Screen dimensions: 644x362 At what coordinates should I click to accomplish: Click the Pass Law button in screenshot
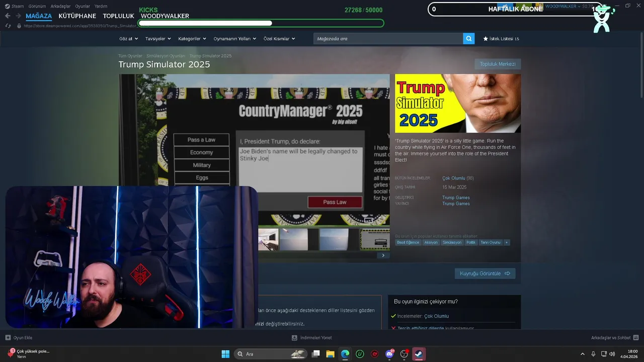click(335, 202)
